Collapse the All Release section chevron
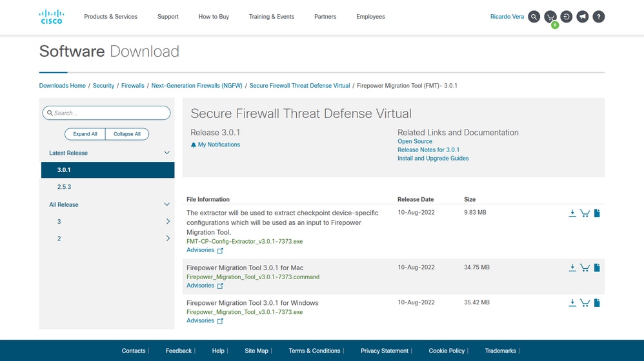Image resolution: width=644 pixels, height=361 pixels. tap(166, 204)
